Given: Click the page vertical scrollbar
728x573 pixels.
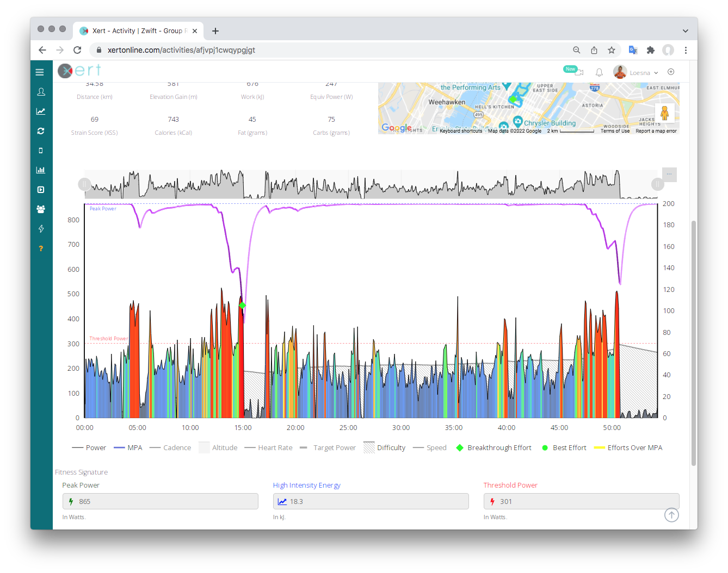Looking at the screenshot, I should [x=693, y=343].
